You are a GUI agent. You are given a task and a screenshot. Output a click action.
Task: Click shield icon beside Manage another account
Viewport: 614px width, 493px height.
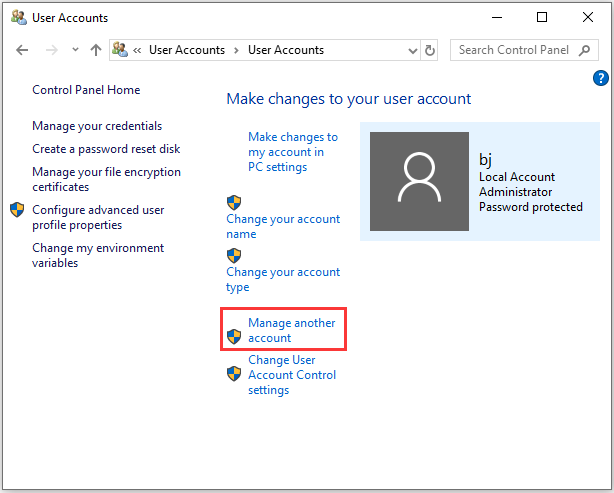[234, 336]
